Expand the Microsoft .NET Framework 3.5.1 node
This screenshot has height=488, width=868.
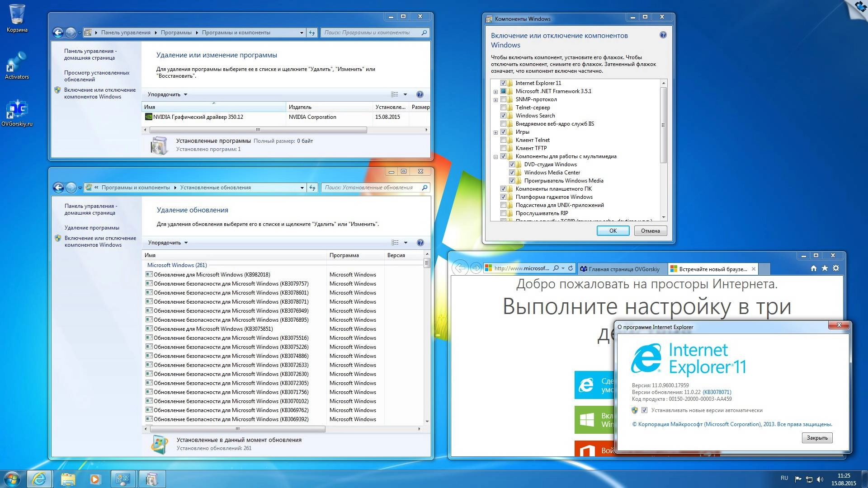[x=495, y=92]
